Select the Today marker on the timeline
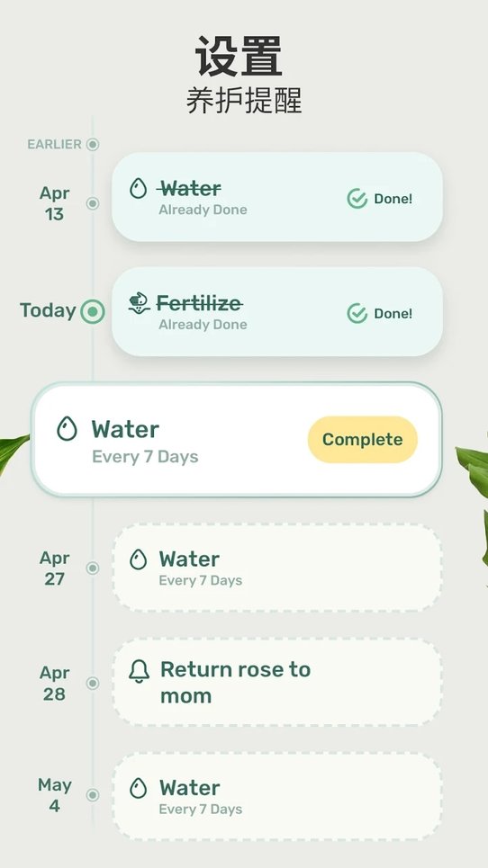This screenshot has width=488, height=868. coord(93,311)
